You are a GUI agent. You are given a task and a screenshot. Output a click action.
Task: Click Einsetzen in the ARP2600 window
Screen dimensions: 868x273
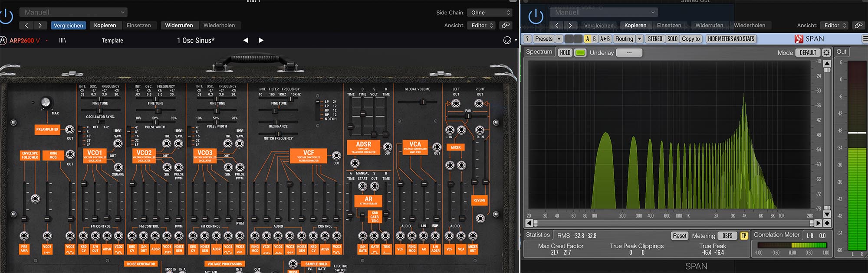click(x=139, y=26)
